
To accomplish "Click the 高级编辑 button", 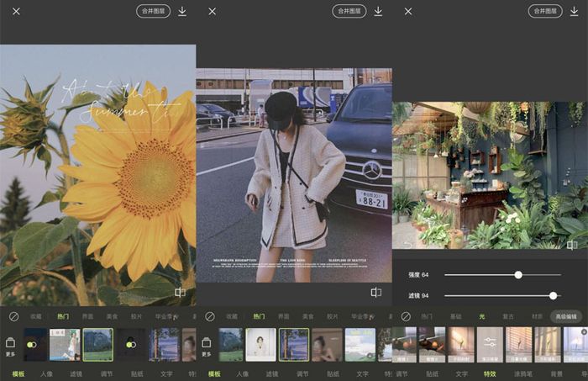I will click(x=566, y=316).
